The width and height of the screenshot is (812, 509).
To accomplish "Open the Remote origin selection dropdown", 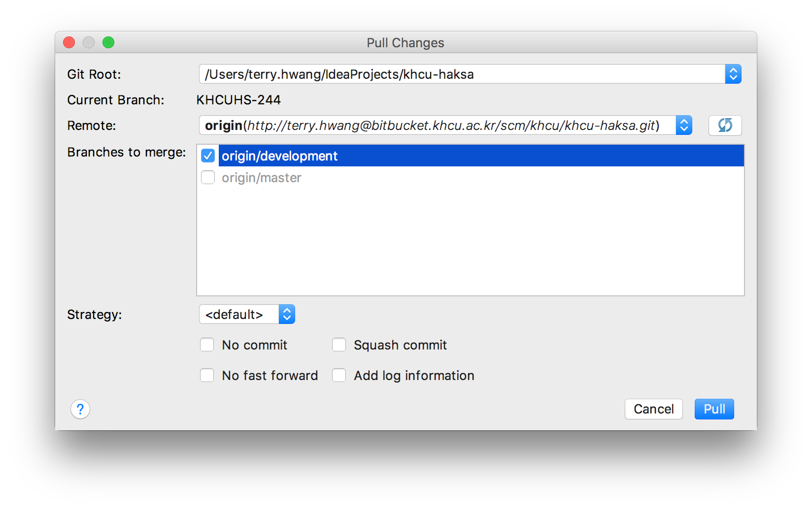I will [684, 125].
